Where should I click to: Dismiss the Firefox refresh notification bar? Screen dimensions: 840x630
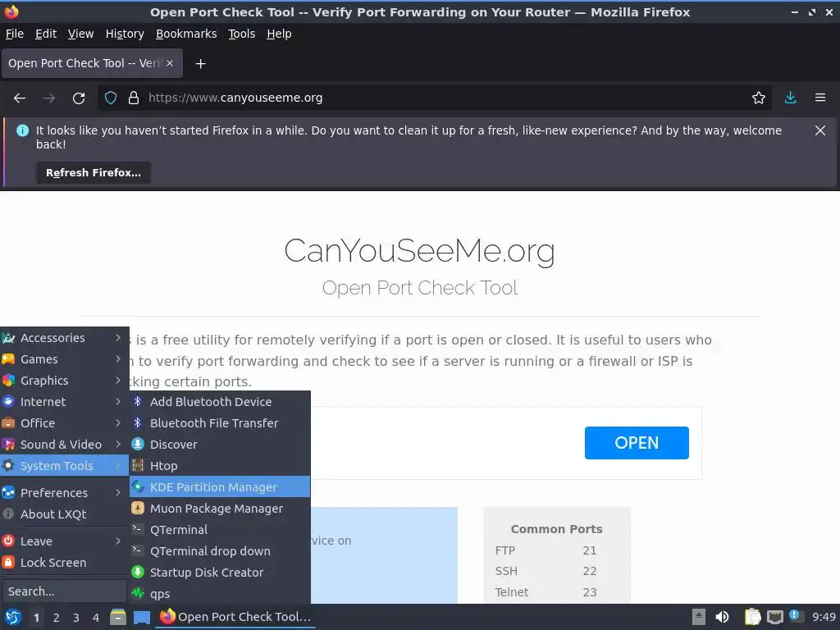819,130
